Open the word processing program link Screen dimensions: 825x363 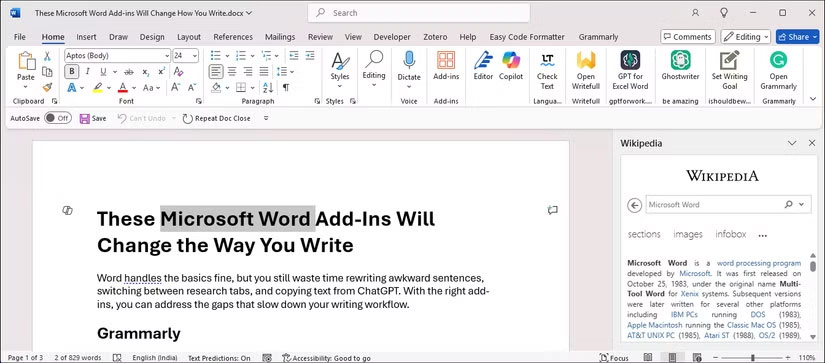[759, 263]
